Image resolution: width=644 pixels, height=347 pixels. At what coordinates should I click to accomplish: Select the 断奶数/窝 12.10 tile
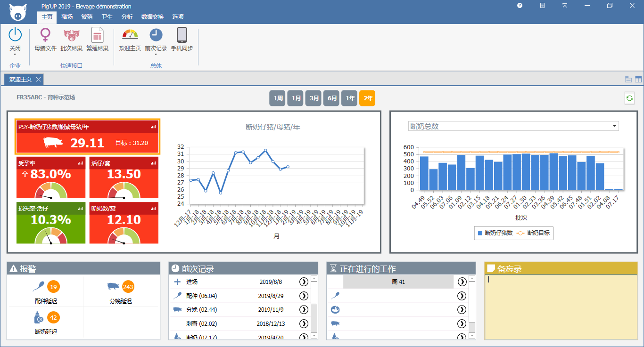pos(124,223)
